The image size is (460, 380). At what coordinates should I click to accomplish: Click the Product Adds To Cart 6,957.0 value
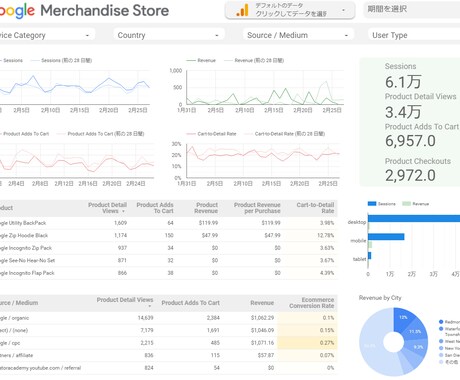coord(410,141)
